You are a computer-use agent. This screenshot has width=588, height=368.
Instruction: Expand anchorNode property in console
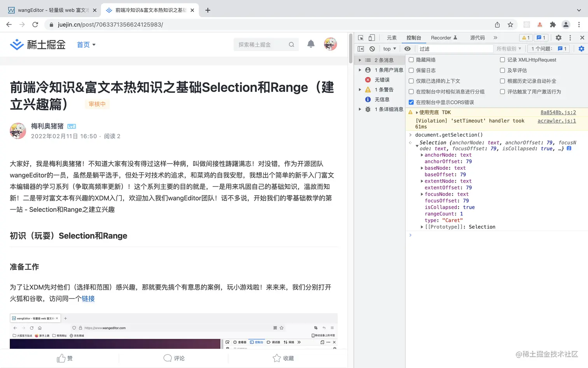click(x=422, y=155)
